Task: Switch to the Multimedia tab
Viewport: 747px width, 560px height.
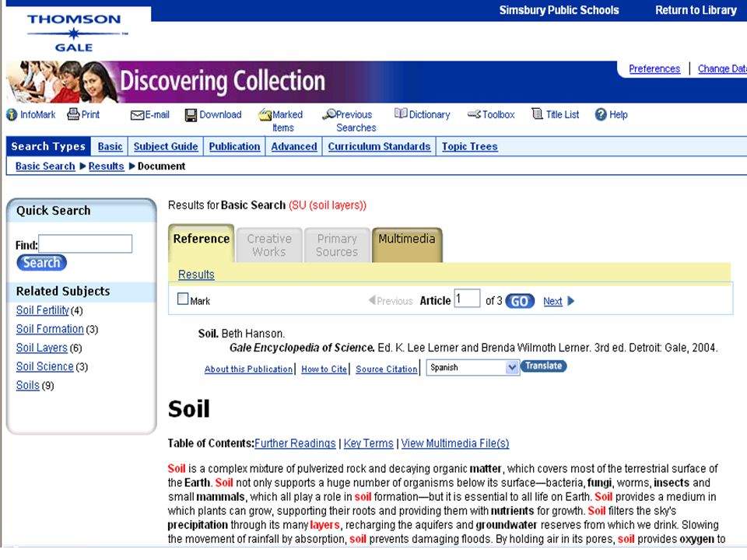Action: [407, 245]
